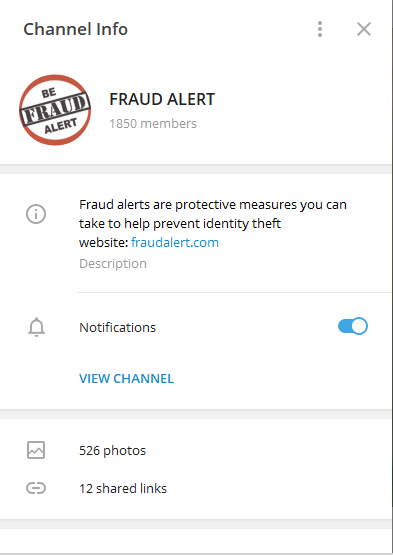Click the FRAUD ALERT channel name

pyautogui.click(x=162, y=99)
